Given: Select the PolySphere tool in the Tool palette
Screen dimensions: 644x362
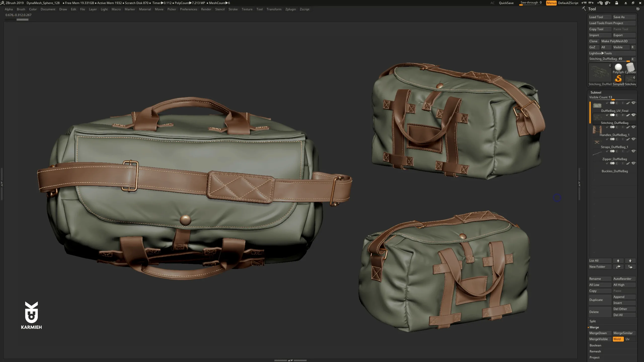Looking at the screenshot, I should 618,67.
